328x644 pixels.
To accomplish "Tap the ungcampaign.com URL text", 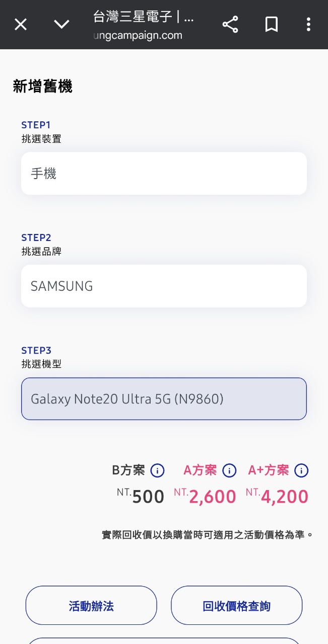I will [x=138, y=36].
